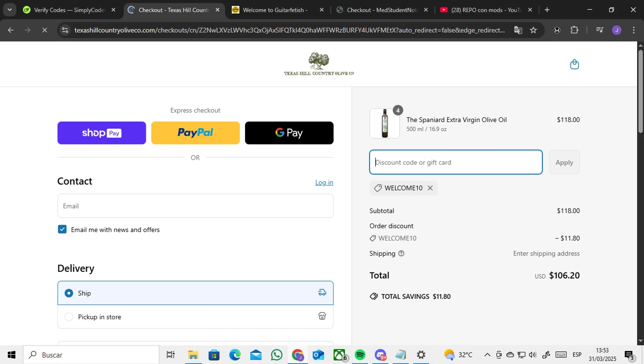
Task: Open Microsoft Store from taskbar
Action: [x=214, y=355]
